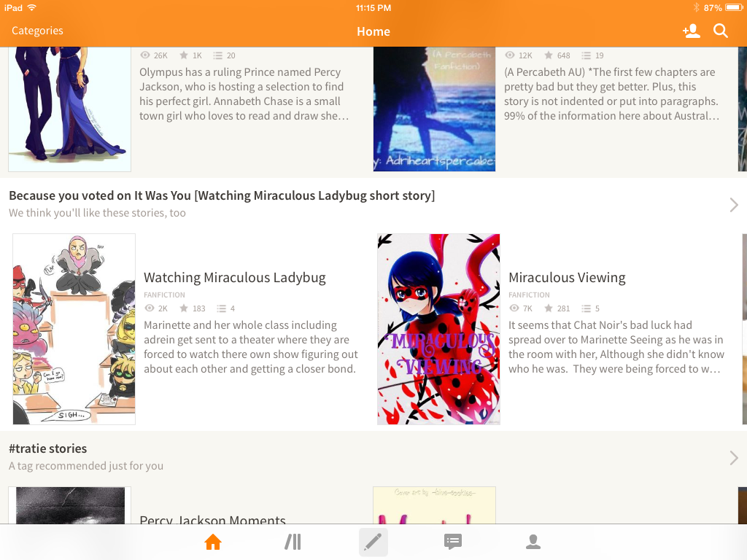Open the search magnifier icon

pyautogui.click(x=720, y=31)
